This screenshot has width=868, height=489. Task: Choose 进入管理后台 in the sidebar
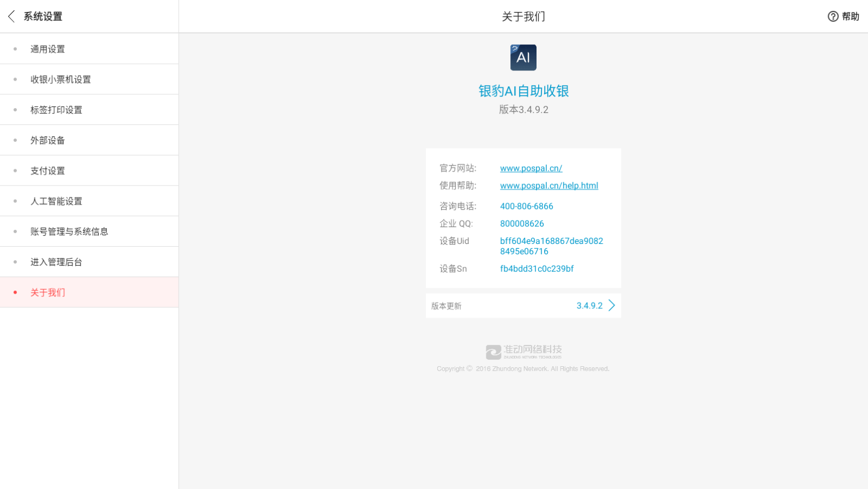[x=89, y=262]
